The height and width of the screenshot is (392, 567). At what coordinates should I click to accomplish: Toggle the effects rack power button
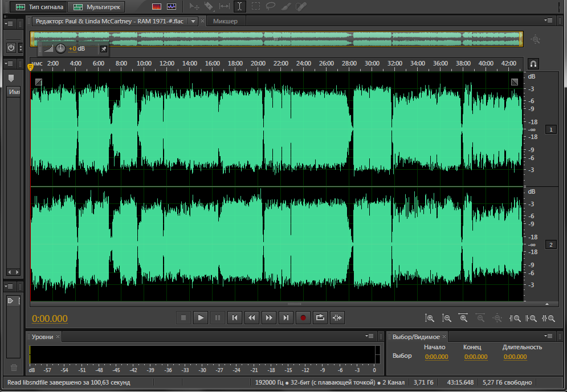[11, 48]
